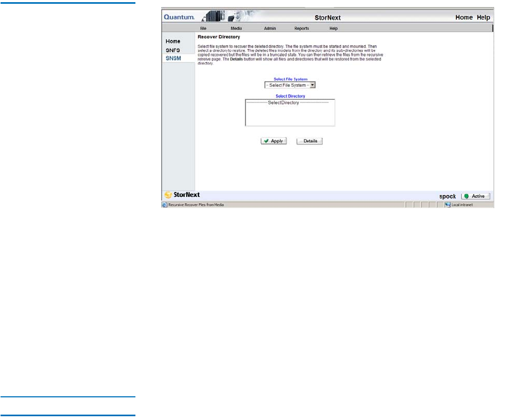
Task: Click the Help link in top header
Action: 483,17
